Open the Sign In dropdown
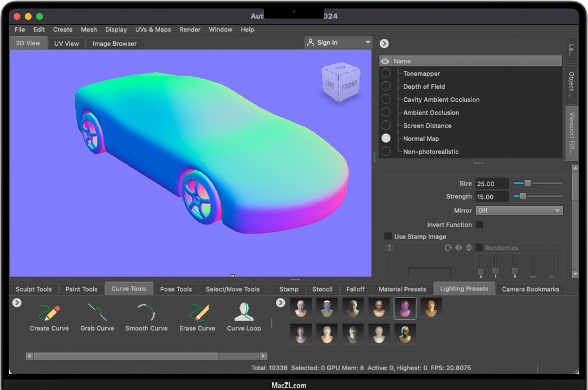Screen dimensions: 588x390 click(x=338, y=42)
